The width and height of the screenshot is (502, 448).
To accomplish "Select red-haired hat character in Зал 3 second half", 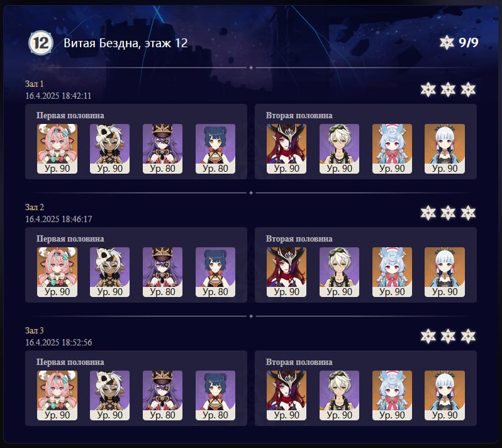I will coord(286,396).
